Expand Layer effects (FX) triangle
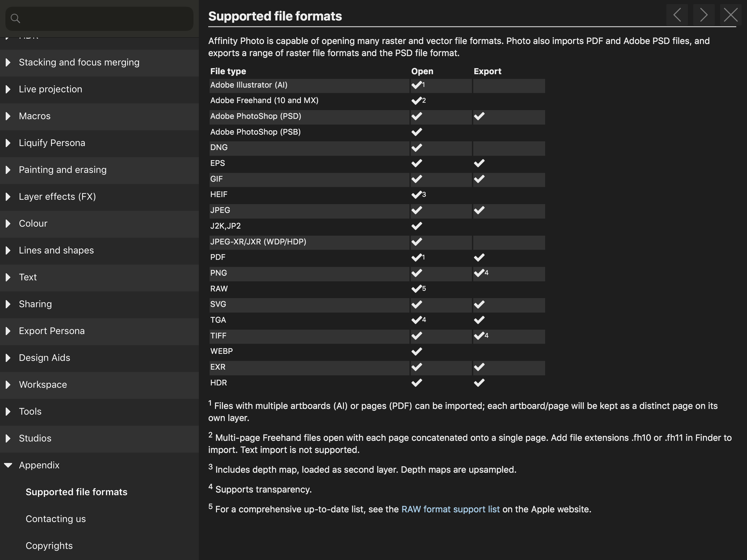Viewport: 747px width, 560px height. (x=8, y=196)
